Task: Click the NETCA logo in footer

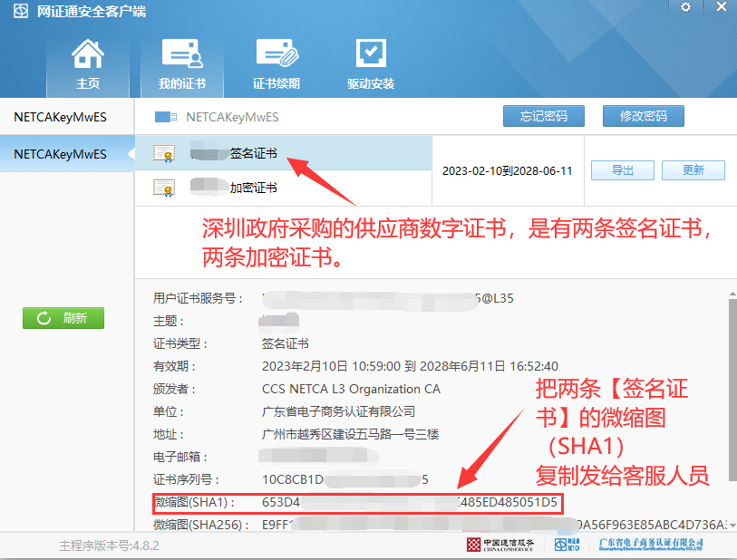Action: click(567, 545)
